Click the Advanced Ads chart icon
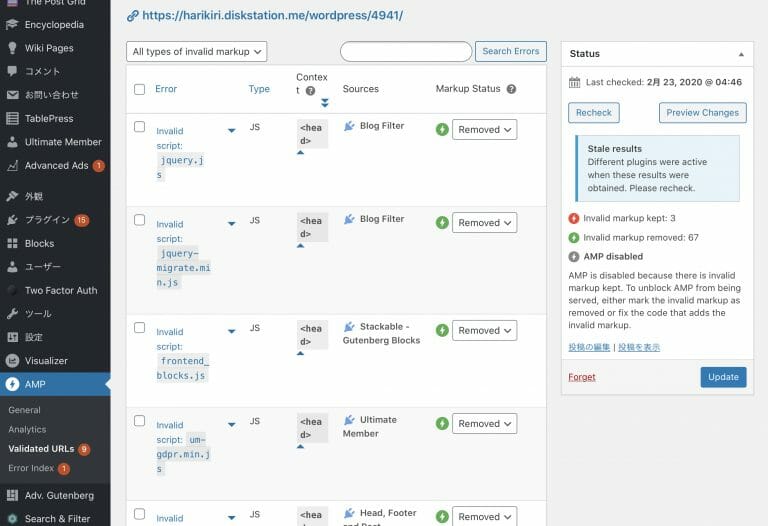768x526 pixels. (12, 166)
